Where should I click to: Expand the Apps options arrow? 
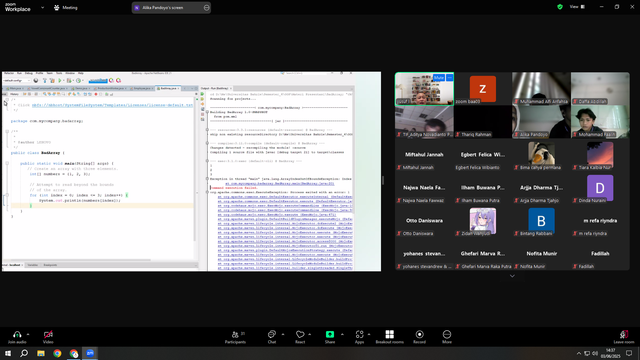coord(369,334)
